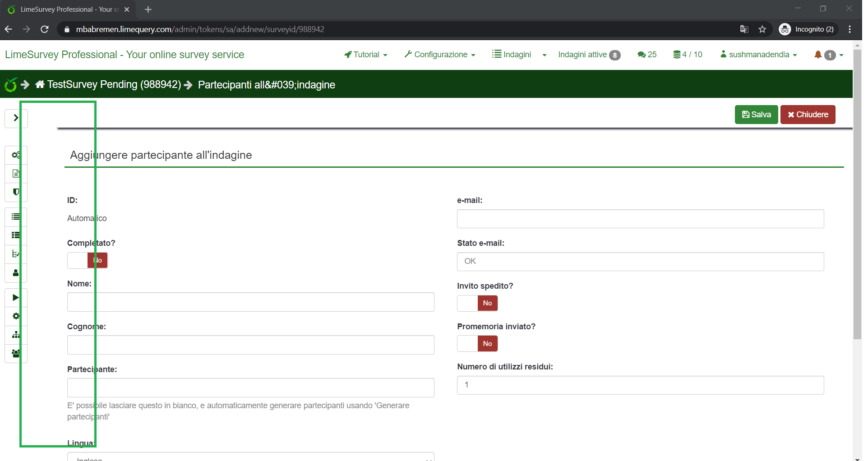The height and width of the screenshot is (461, 868).
Task: Click the home icon beside TestSurvey Pending
Action: (40, 84)
